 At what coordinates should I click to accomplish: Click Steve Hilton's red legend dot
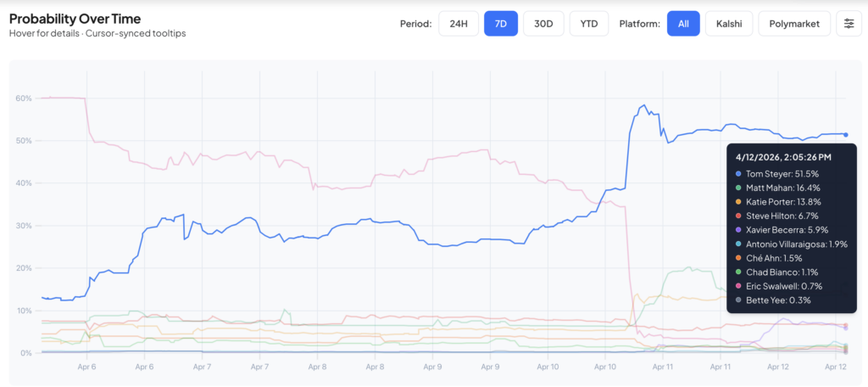click(x=738, y=217)
